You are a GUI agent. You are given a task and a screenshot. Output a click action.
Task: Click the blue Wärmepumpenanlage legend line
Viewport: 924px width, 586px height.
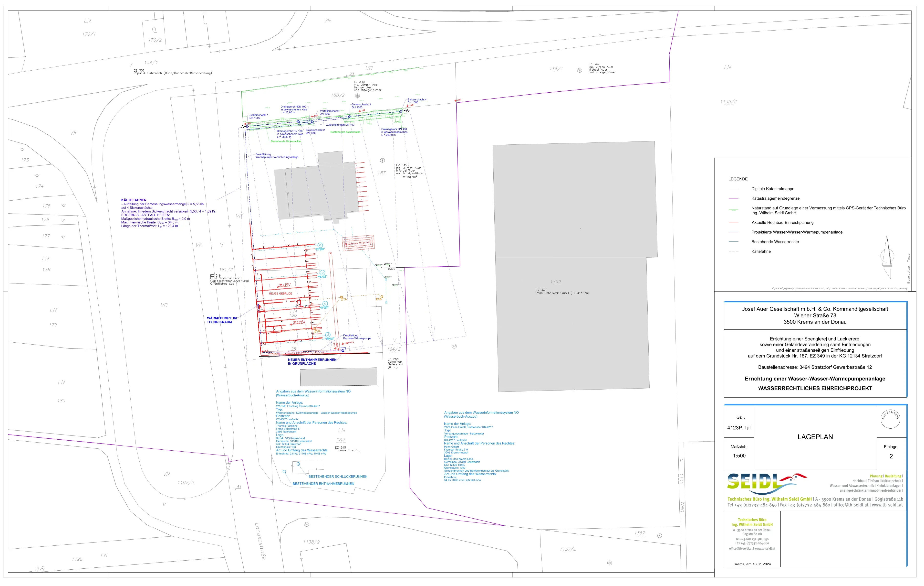tap(733, 232)
